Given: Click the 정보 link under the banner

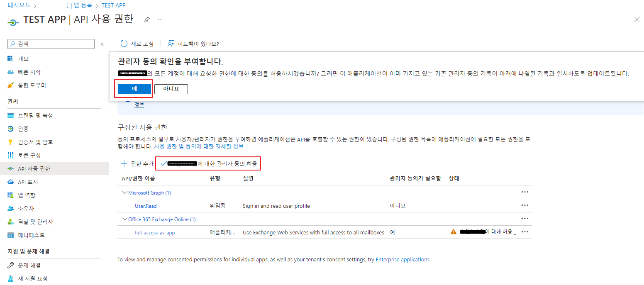Looking at the screenshot, I should click(x=139, y=105).
